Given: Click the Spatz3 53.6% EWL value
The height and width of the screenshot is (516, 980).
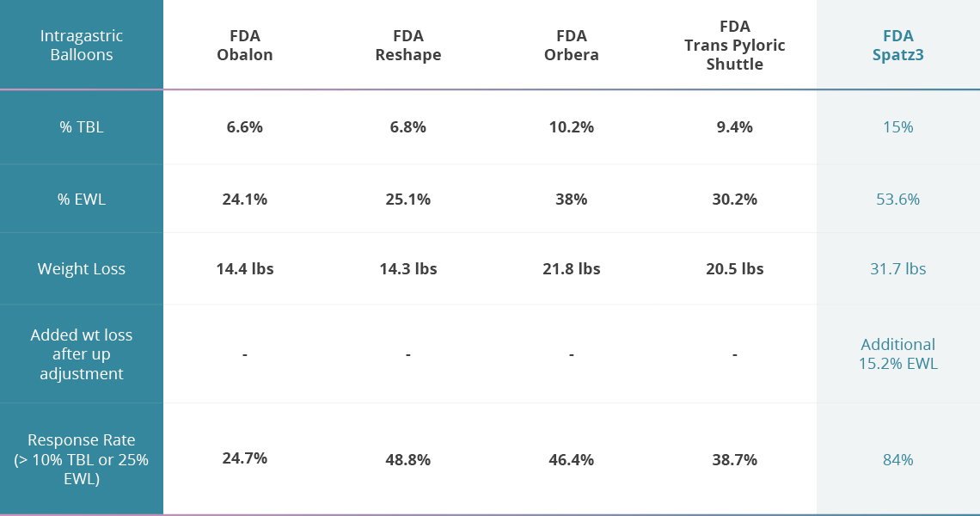Looking at the screenshot, I should (x=898, y=200).
